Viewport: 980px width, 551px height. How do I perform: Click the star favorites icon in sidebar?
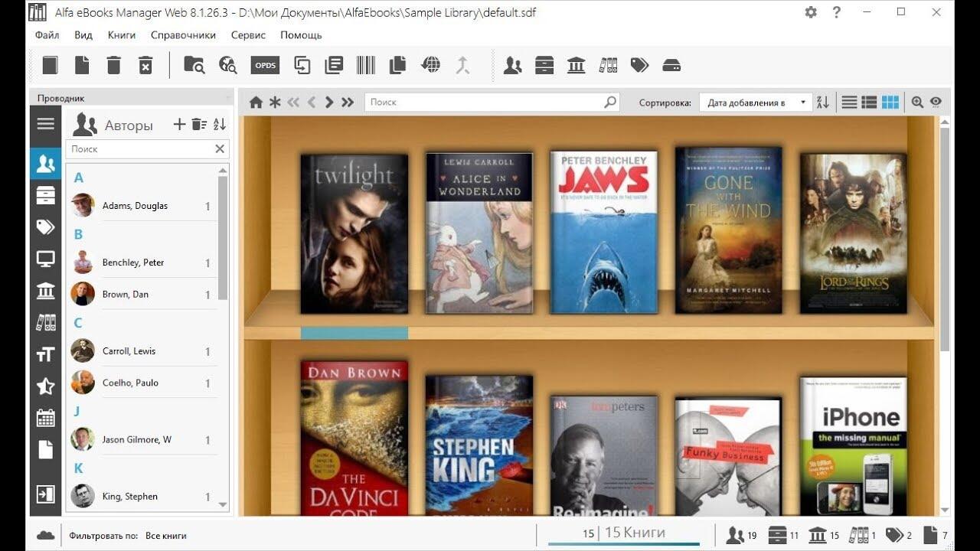point(46,386)
